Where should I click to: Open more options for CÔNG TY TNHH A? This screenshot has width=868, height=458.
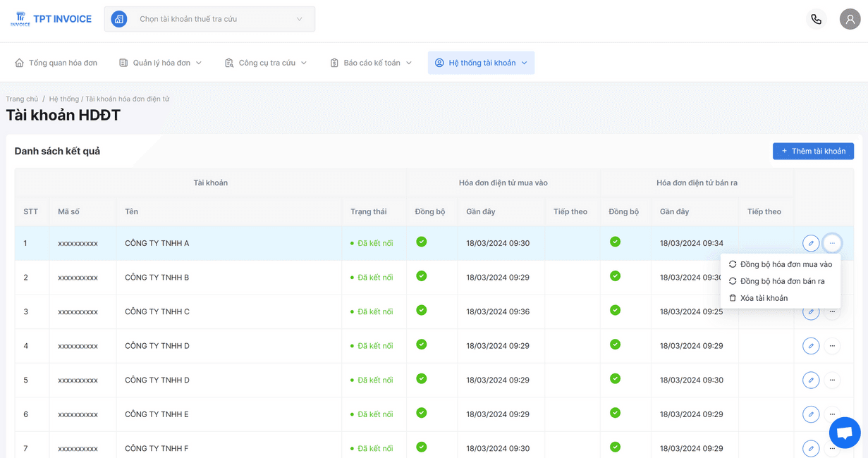point(832,243)
